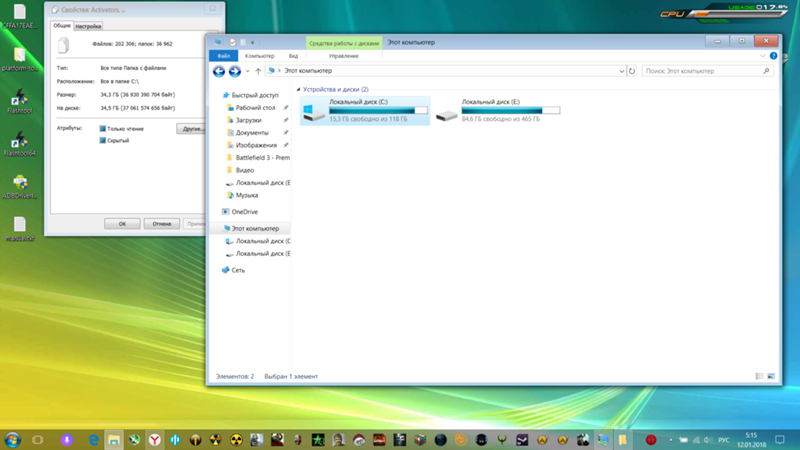The height and width of the screenshot is (450, 800).
Task: Click the volume icon in system tray
Action: (x=708, y=440)
